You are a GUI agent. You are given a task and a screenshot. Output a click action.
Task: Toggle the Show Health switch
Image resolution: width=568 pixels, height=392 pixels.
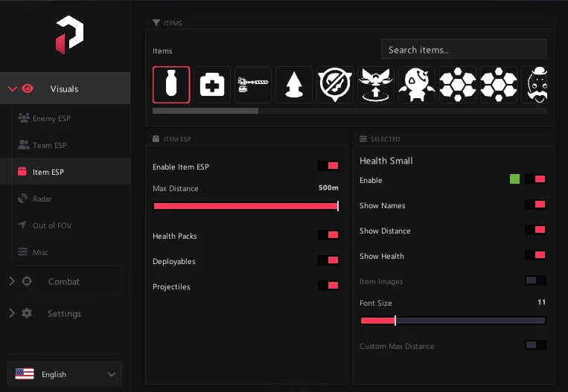pyautogui.click(x=535, y=255)
